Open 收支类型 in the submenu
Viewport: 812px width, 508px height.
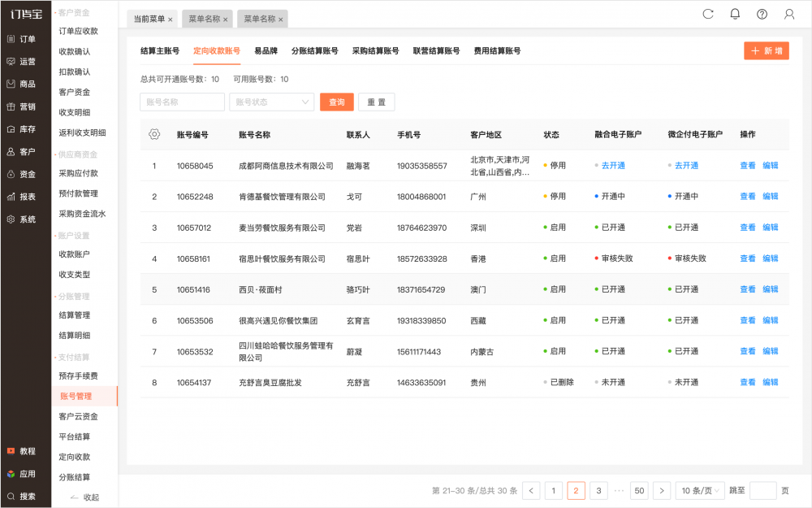75,275
